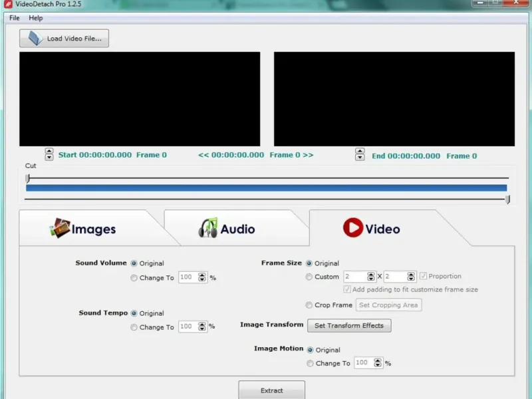The width and height of the screenshot is (532, 399).
Task: Open the File menu
Action: click(14, 18)
